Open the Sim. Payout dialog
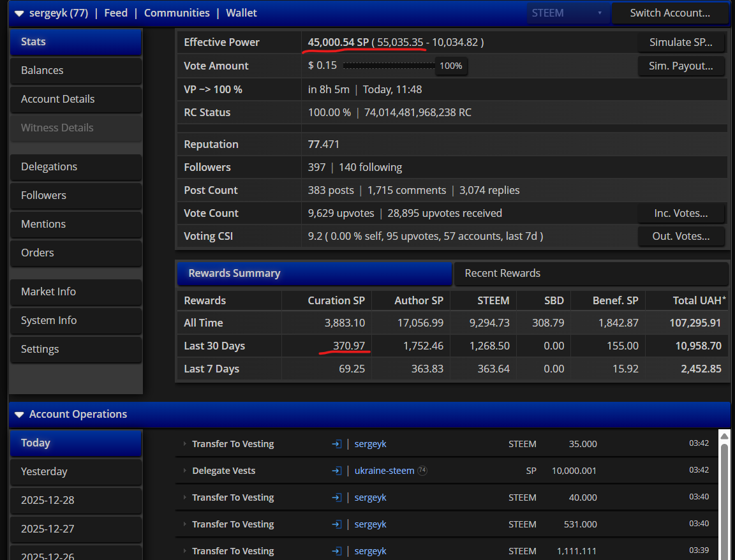Viewport: 735px width, 560px height. 681,66
